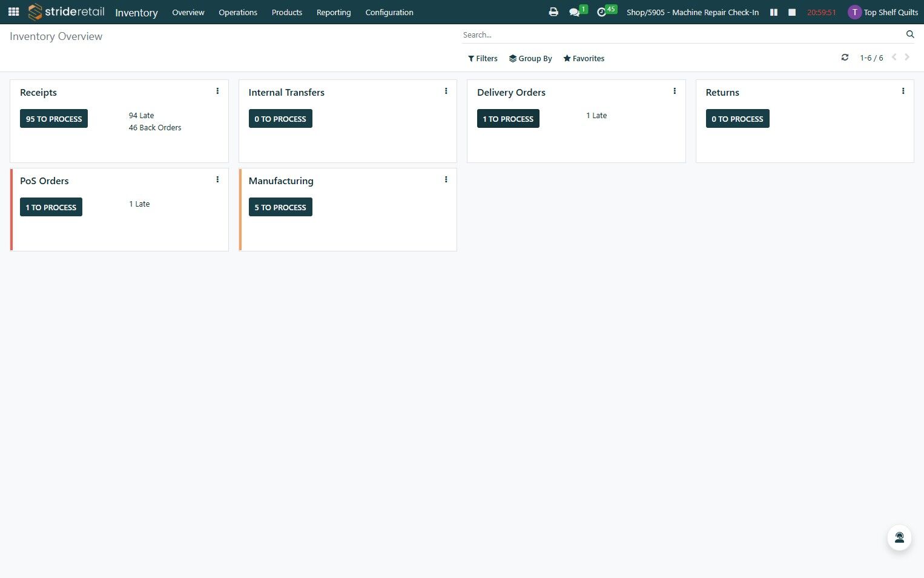Image resolution: width=924 pixels, height=578 pixels.
Task: Click PoS Orders 1 To Process button
Action: point(51,207)
